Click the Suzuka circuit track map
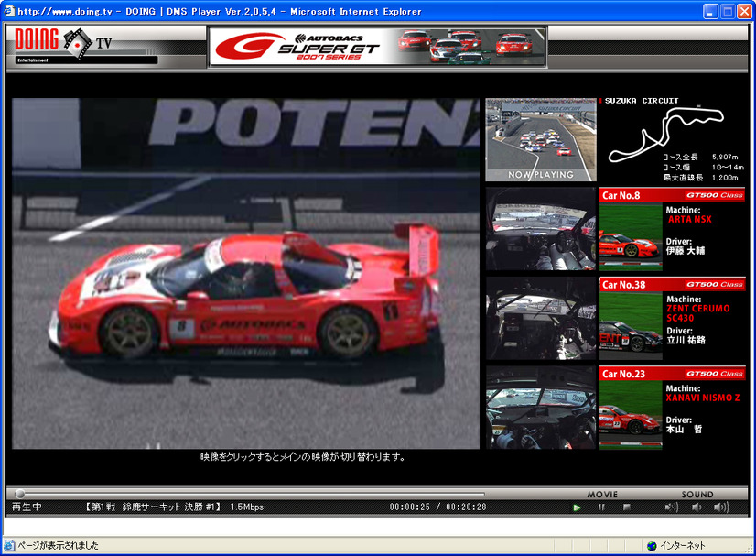 [666, 134]
